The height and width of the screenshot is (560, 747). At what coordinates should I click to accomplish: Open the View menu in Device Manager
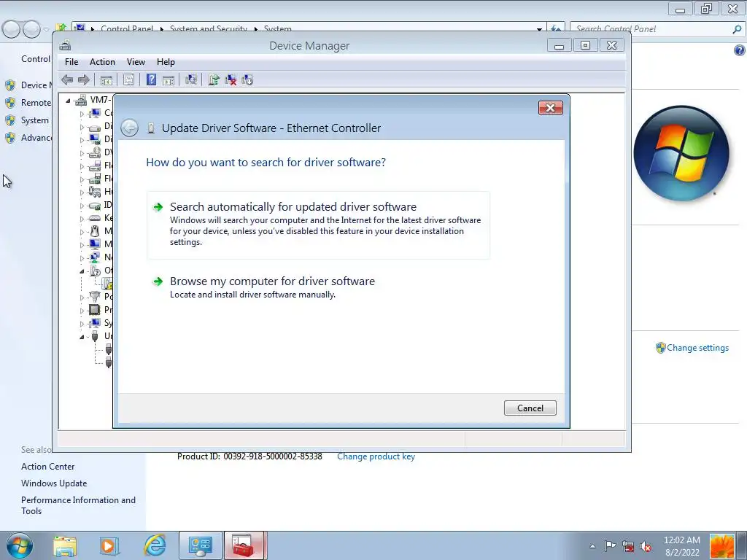(136, 62)
